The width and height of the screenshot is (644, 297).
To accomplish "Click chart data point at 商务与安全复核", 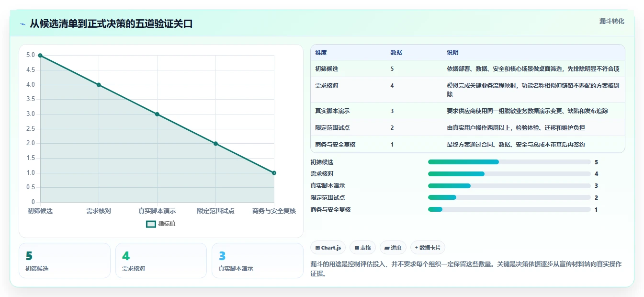I will click(x=274, y=173).
